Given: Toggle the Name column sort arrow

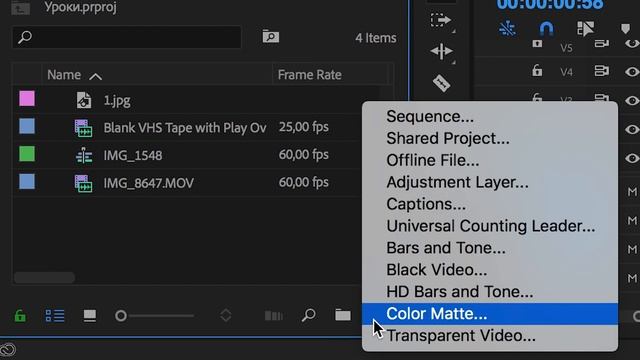Looking at the screenshot, I should click(96, 76).
